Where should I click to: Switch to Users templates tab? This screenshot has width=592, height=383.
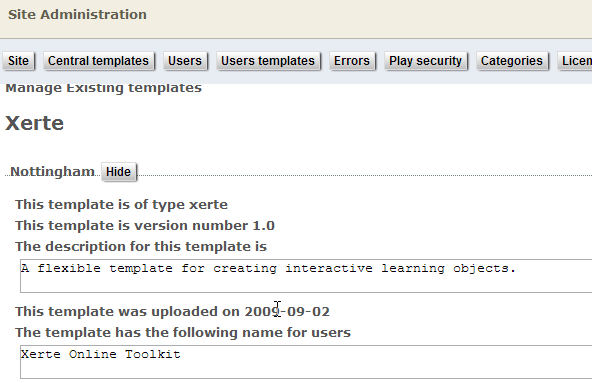pos(268,61)
